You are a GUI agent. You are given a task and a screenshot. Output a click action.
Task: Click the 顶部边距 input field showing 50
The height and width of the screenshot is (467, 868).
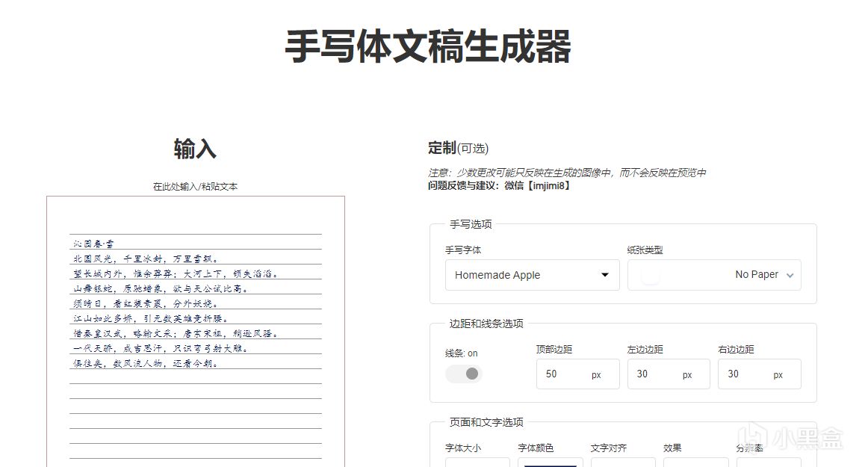(577, 374)
